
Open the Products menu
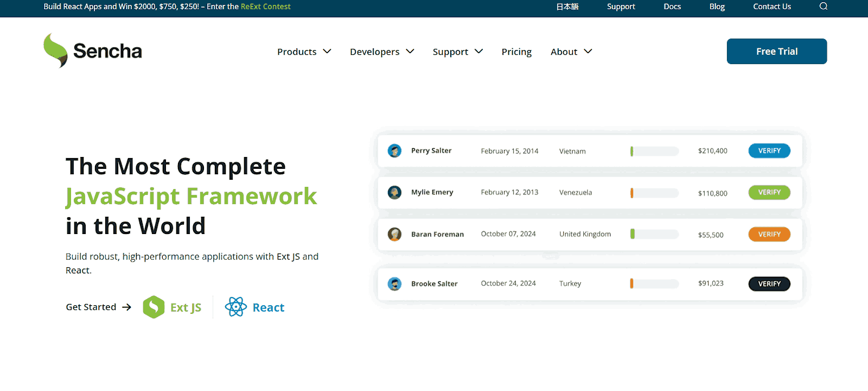click(x=297, y=52)
